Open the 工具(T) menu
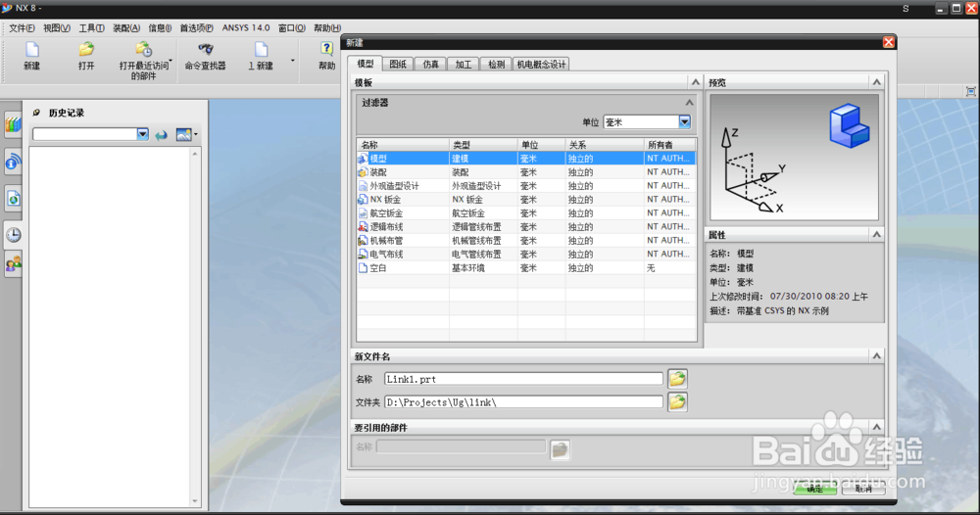980x515 pixels. 91,28
